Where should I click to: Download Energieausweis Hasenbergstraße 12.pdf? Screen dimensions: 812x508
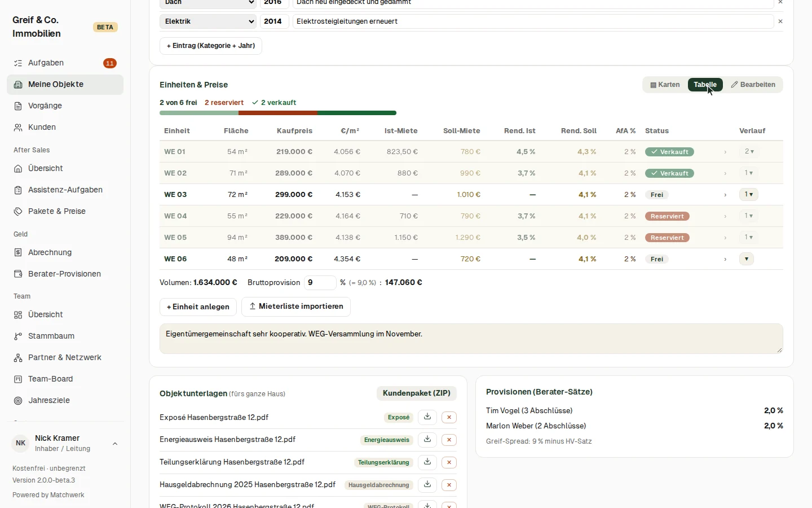click(x=427, y=440)
